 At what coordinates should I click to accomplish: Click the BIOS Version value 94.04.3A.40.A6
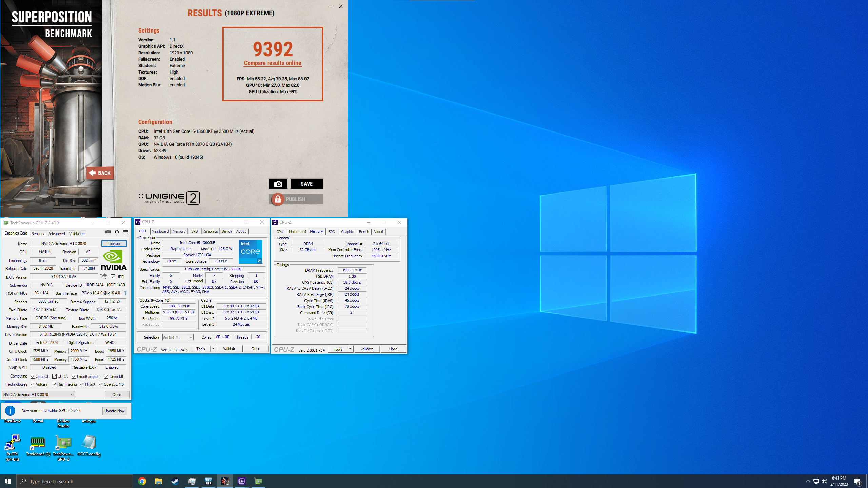tap(64, 277)
